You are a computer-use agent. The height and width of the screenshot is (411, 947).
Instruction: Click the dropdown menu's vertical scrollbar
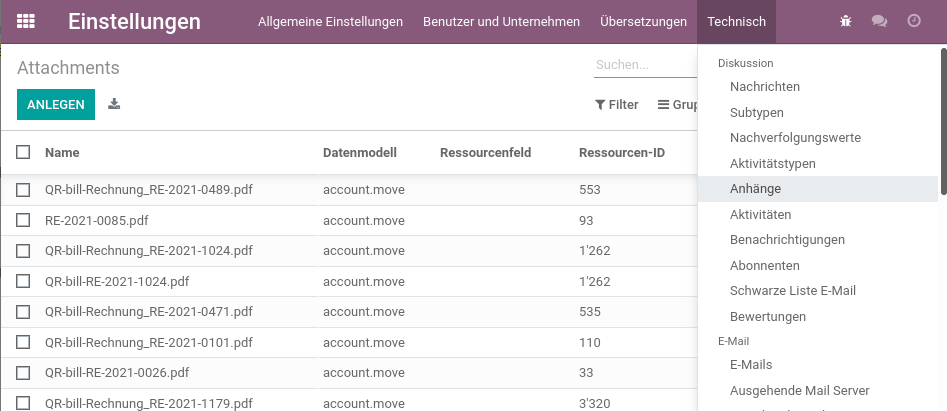943,121
